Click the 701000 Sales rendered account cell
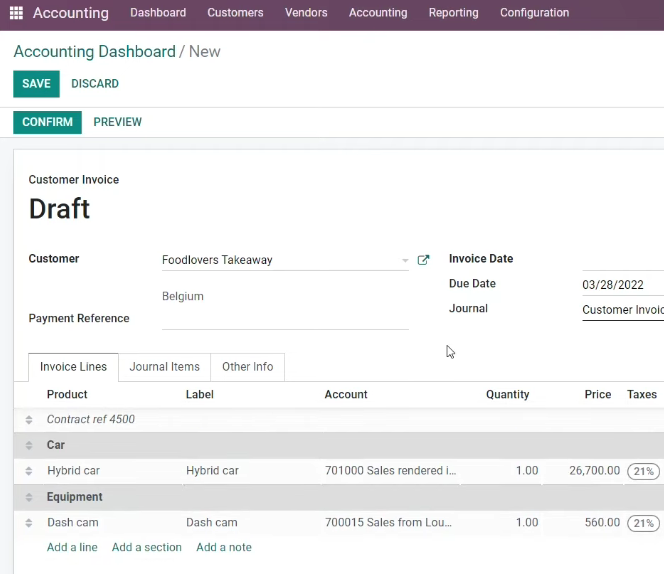Viewport: 664px width, 574px height. pyautogui.click(x=390, y=471)
